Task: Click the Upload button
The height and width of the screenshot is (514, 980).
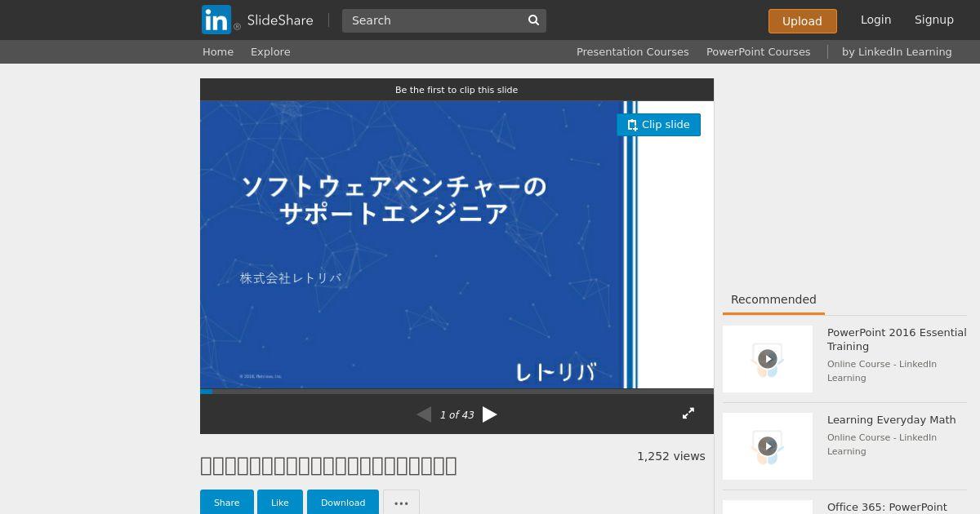Action: pyautogui.click(x=802, y=21)
